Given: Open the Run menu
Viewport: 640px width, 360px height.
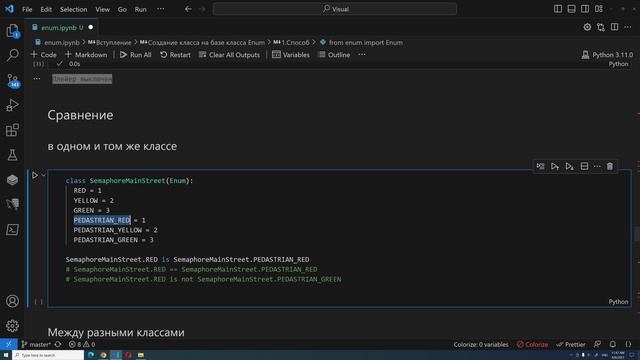Looking at the screenshot, I should [140, 9].
